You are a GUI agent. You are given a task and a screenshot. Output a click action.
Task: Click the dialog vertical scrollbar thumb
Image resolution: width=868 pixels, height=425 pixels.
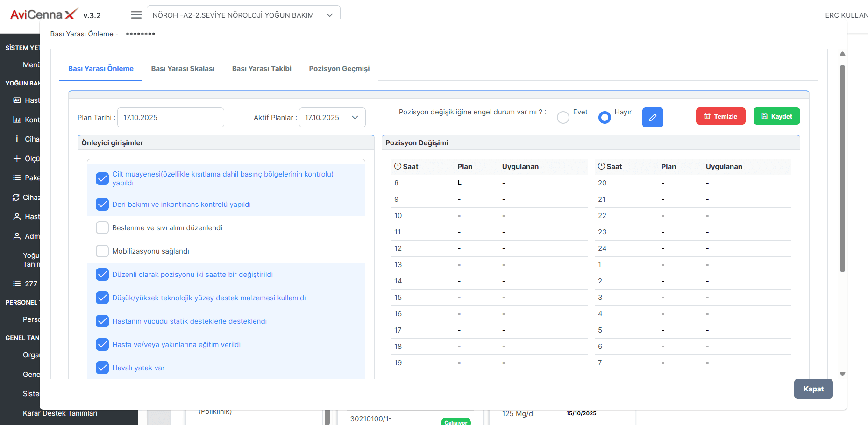tap(842, 168)
